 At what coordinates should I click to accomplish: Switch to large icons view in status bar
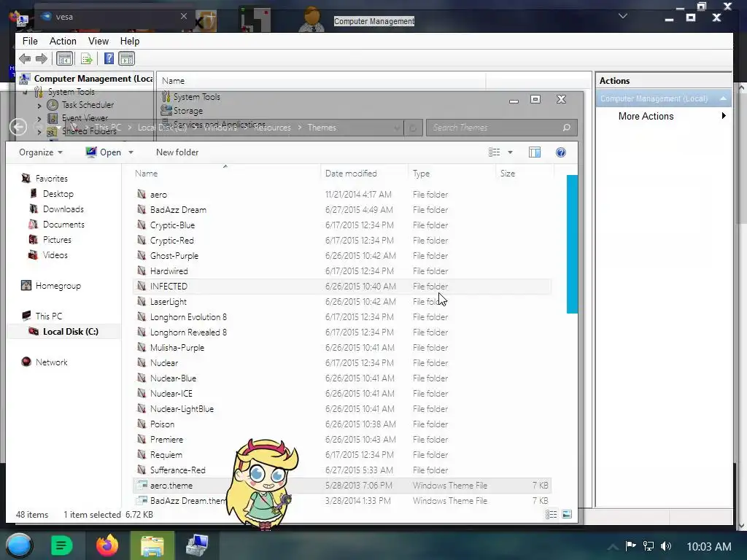[567, 514]
